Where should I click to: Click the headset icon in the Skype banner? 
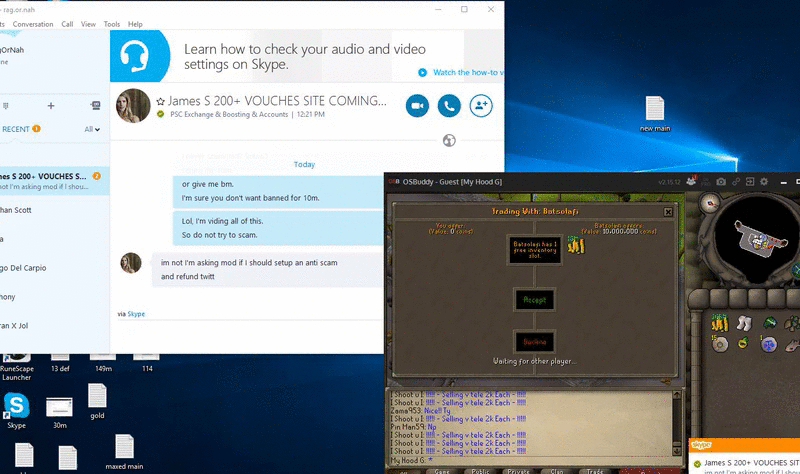click(x=135, y=56)
